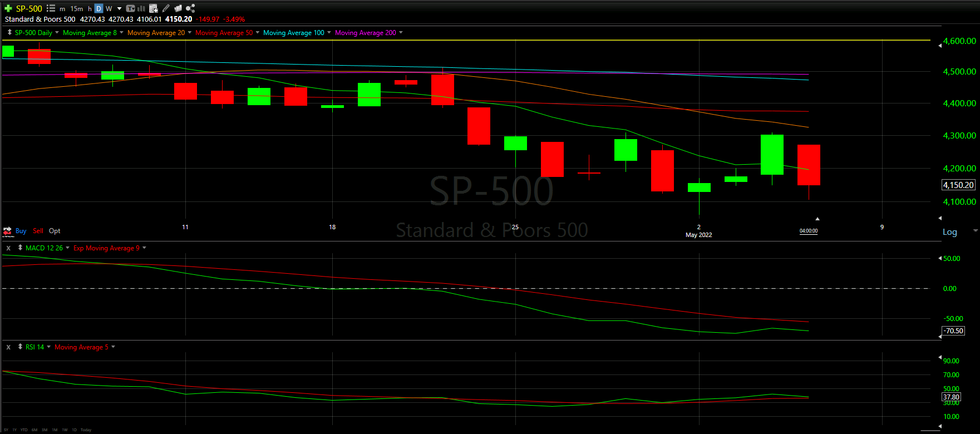Click the small arrow at the bottom of the price axis

[940, 218]
